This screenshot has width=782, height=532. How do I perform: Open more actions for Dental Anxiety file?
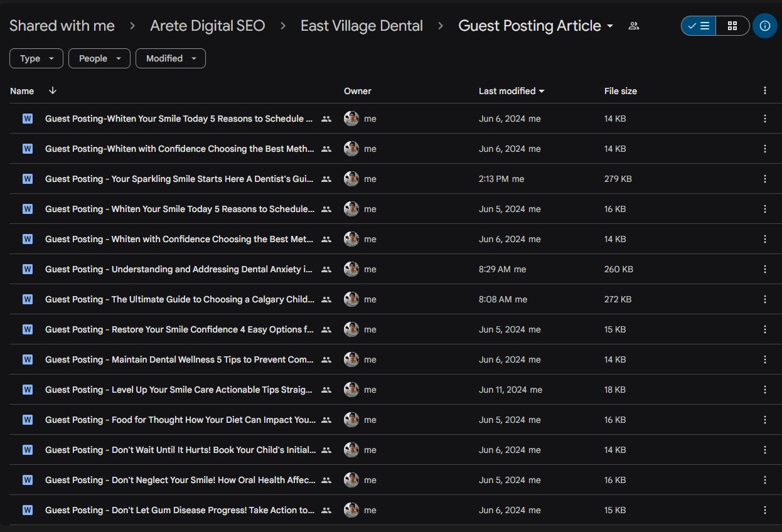(x=764, y=269)
